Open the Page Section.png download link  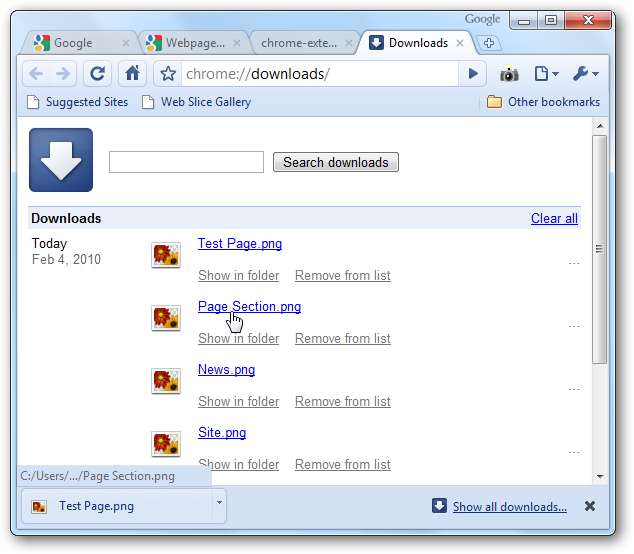pos(249,307)
